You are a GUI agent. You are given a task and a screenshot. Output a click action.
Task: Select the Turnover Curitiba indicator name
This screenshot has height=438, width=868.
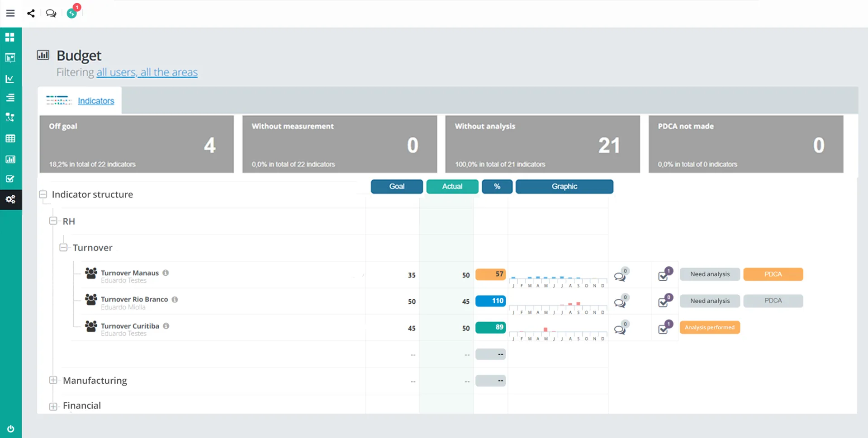[x=130, y=326]
